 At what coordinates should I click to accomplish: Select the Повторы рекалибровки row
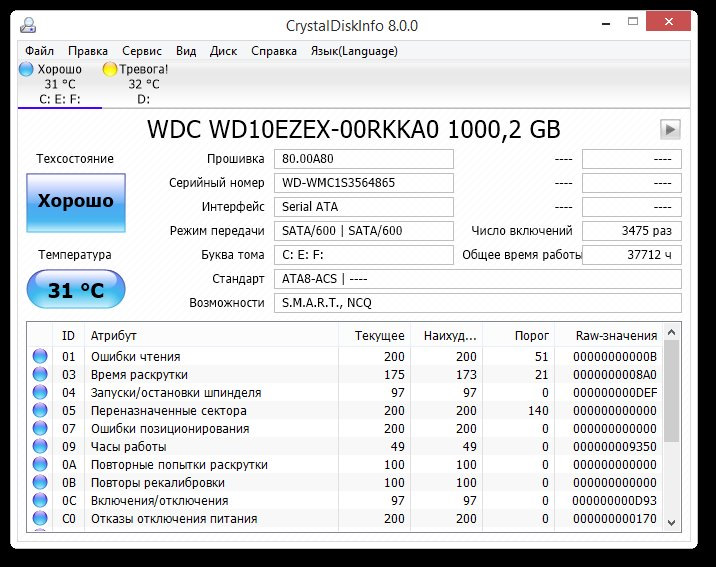347,482
